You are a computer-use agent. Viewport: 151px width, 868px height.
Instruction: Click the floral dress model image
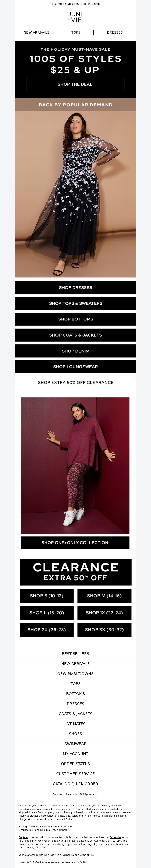coord(75,194)
